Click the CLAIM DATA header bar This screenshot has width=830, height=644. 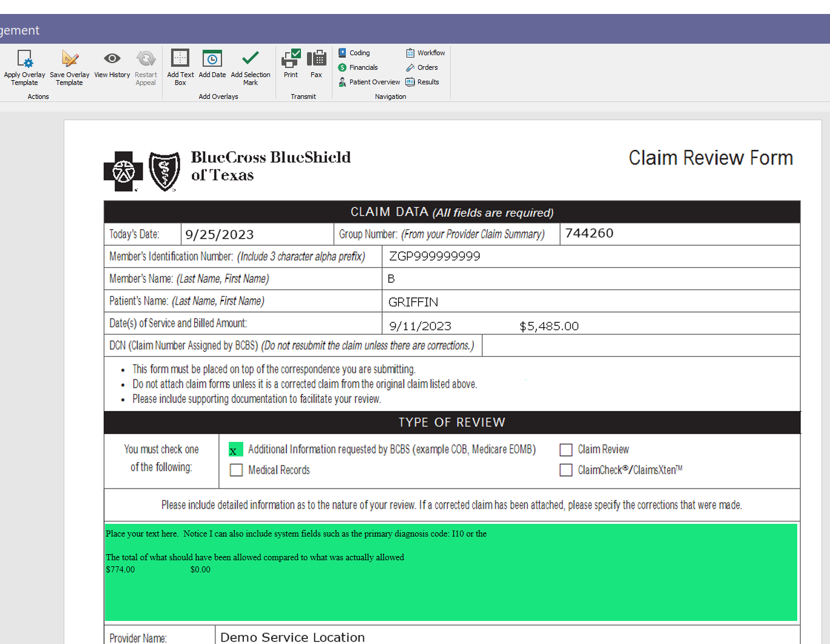pos(452,212)
